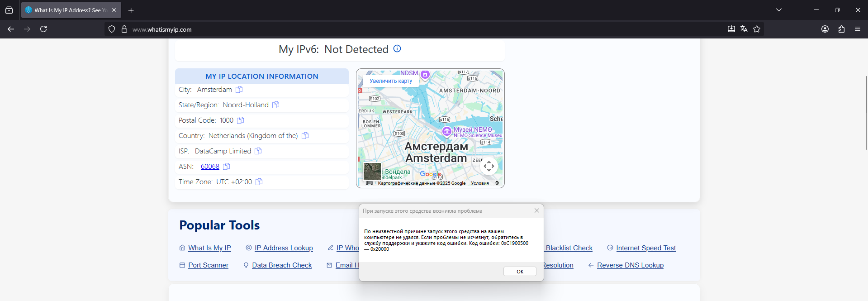Open Email Header tool link
The height and width of the screenshot is (301, 868).
[x=347, y=265]
